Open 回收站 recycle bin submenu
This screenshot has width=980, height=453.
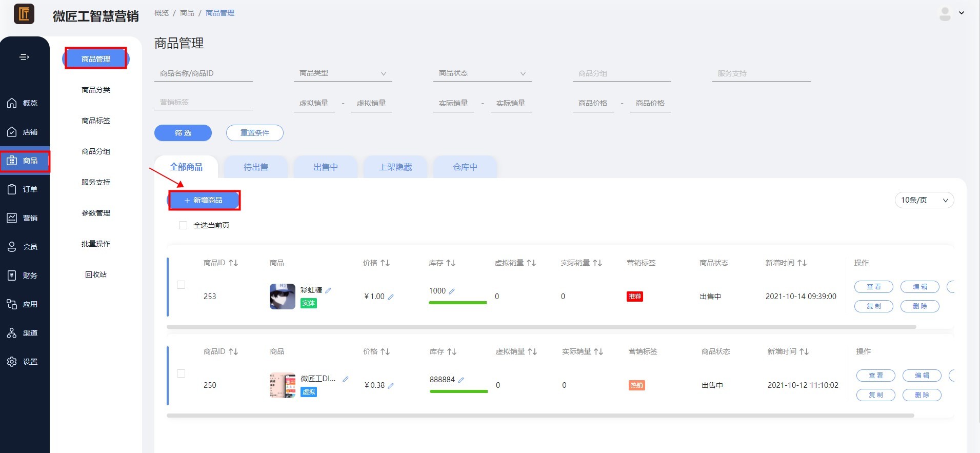click(x=96, y=274)
